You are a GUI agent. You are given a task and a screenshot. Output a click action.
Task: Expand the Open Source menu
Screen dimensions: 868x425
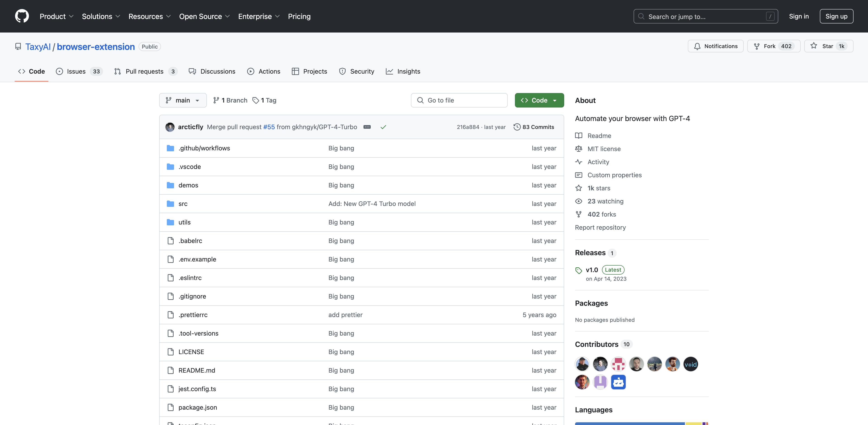point(204,16)
